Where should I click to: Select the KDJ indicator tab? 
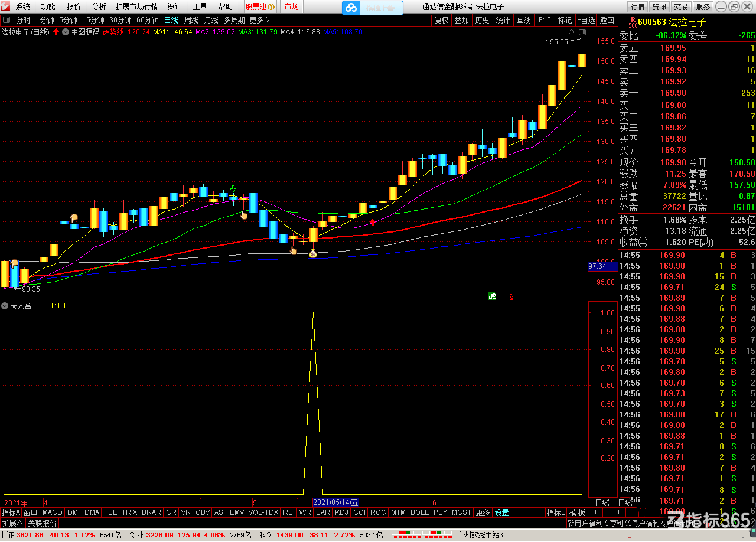[341, 512]
